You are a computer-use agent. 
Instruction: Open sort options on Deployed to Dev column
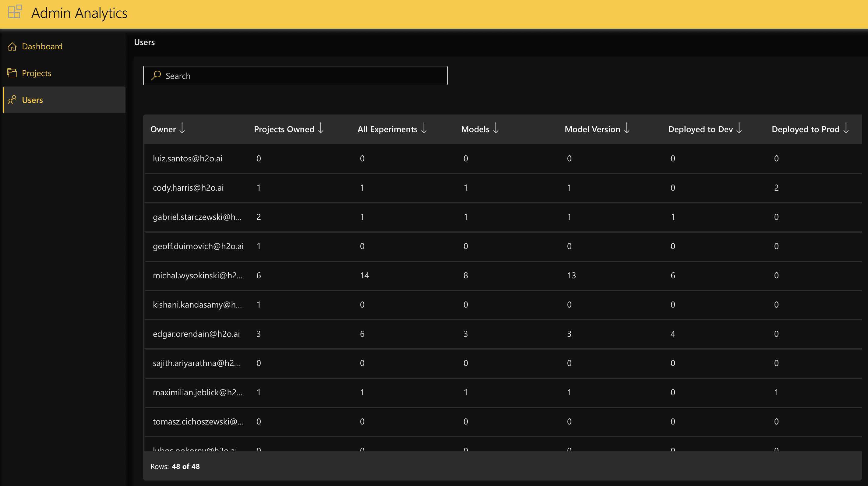[739, 129]
